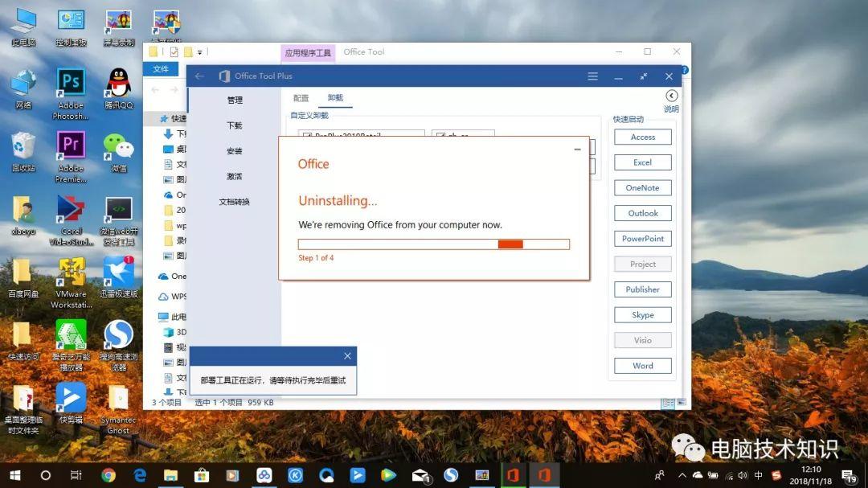The image size is (868, 488).
Task: Open the Corel VideoStudio desktop shortcut
Action: [x=71, y=220]
